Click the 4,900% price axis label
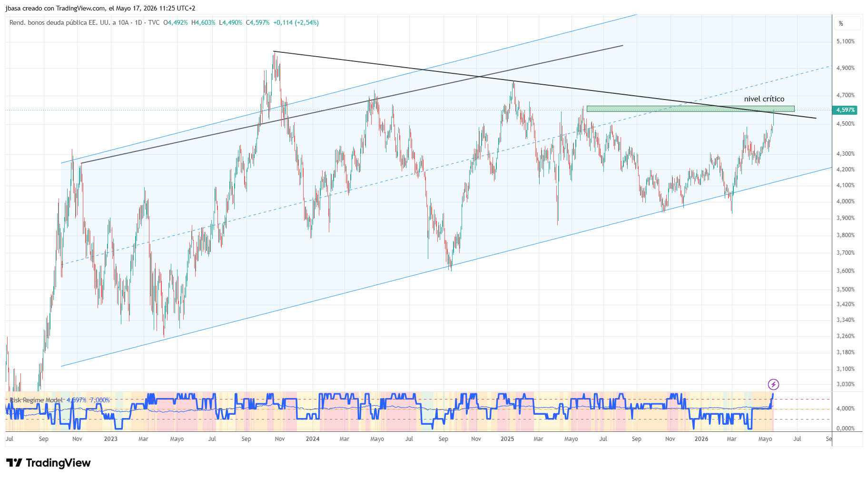The image size is (868, 479). pyautogui.click(x=846, y=68)
